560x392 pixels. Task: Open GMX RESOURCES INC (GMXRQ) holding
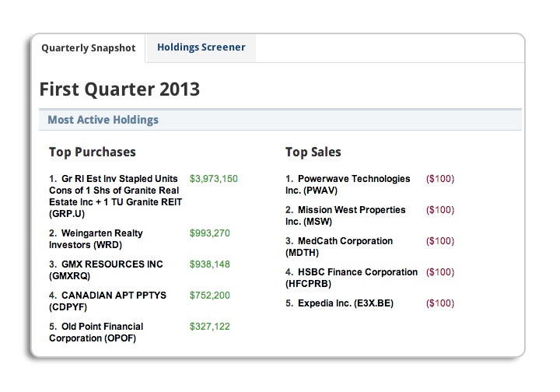(x=106, y=270)
